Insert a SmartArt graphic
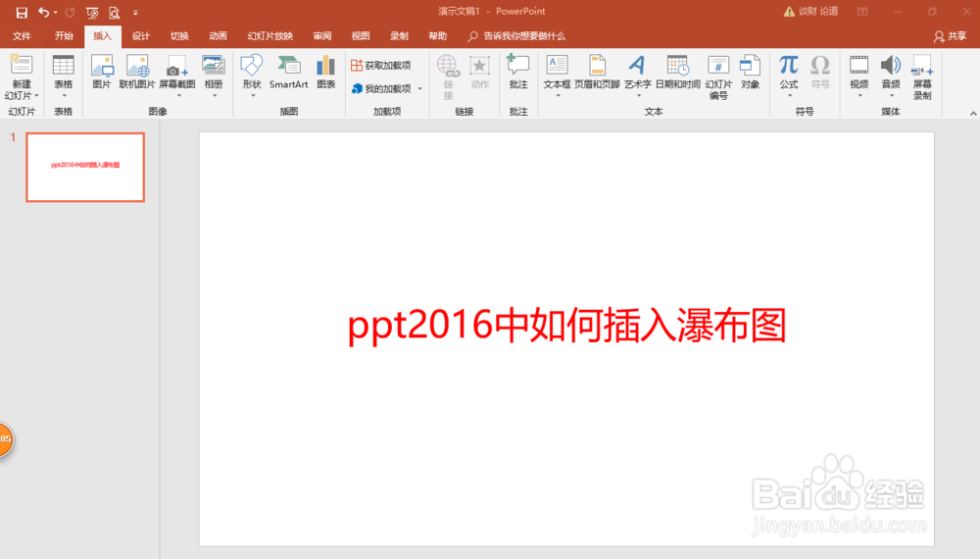The image size is (980, 559). point(288,72)
